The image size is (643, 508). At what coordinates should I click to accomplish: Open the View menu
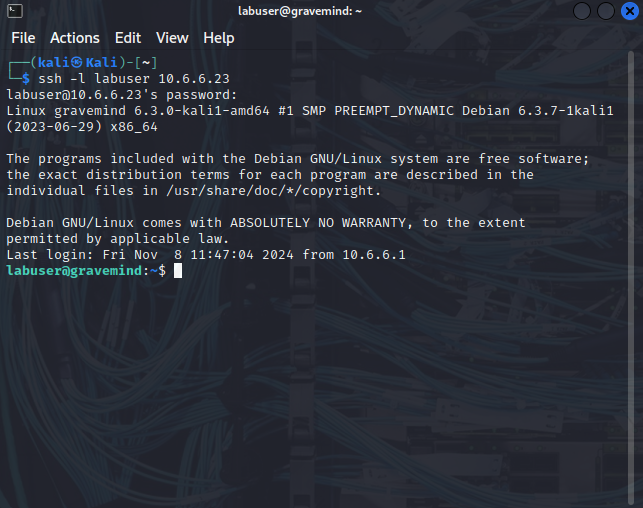coord(172,38)
